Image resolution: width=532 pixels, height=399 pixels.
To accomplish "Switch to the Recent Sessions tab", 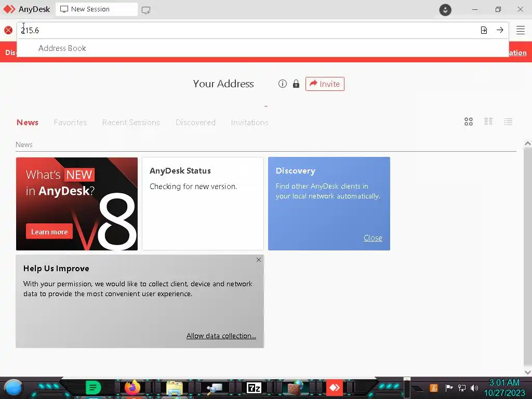I will [131, 123].
